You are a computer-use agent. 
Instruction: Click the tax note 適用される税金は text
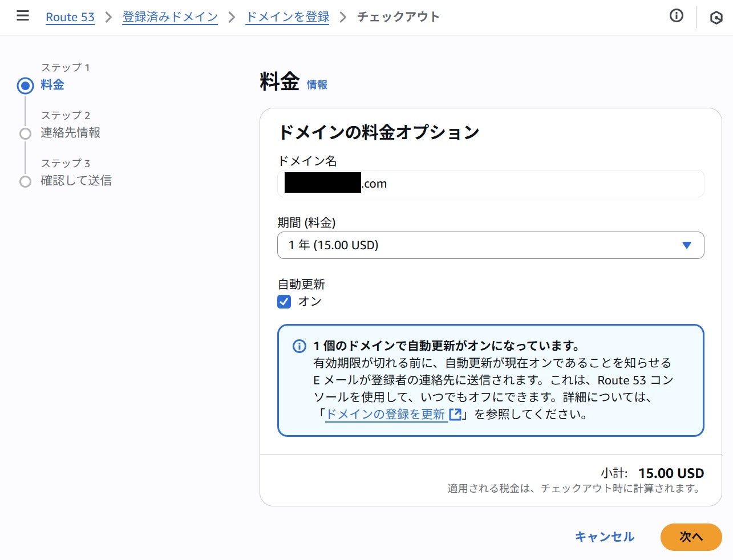(x=573, y=489)
